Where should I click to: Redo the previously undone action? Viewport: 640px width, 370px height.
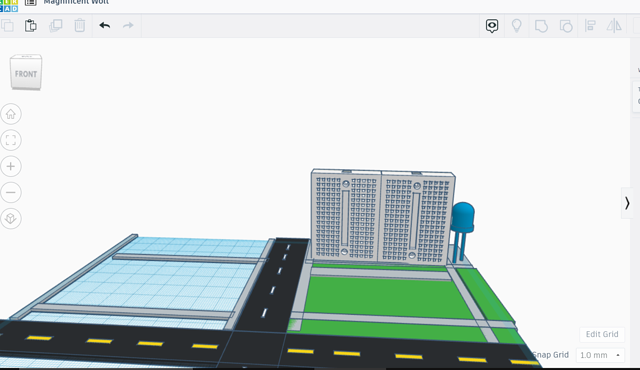point(128,26)
